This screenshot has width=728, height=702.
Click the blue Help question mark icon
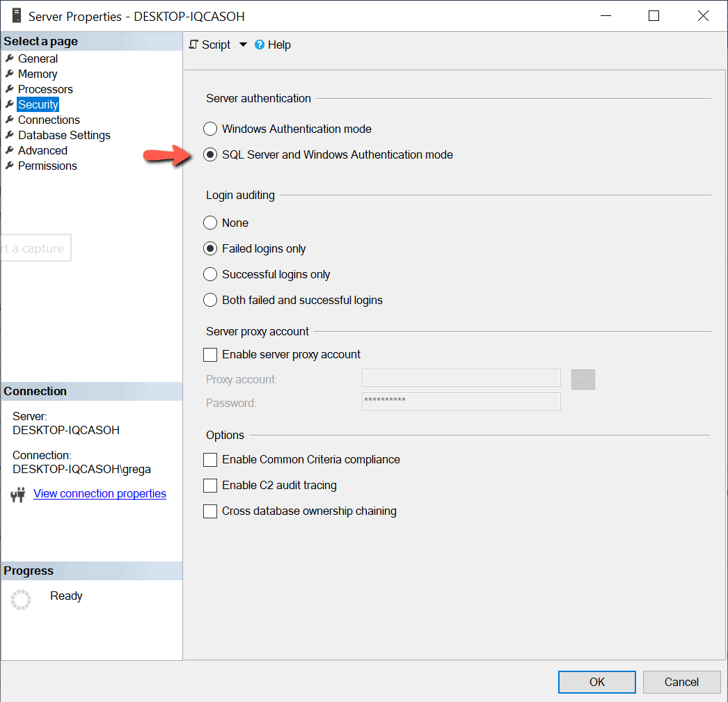point(260,45)
